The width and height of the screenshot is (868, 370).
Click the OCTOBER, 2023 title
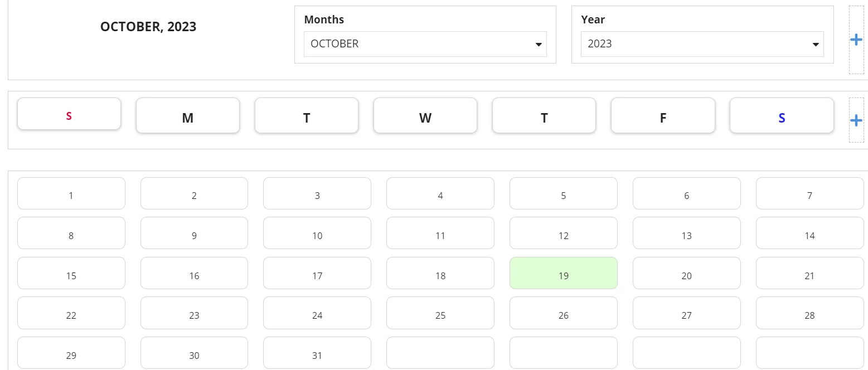point(148,27)
